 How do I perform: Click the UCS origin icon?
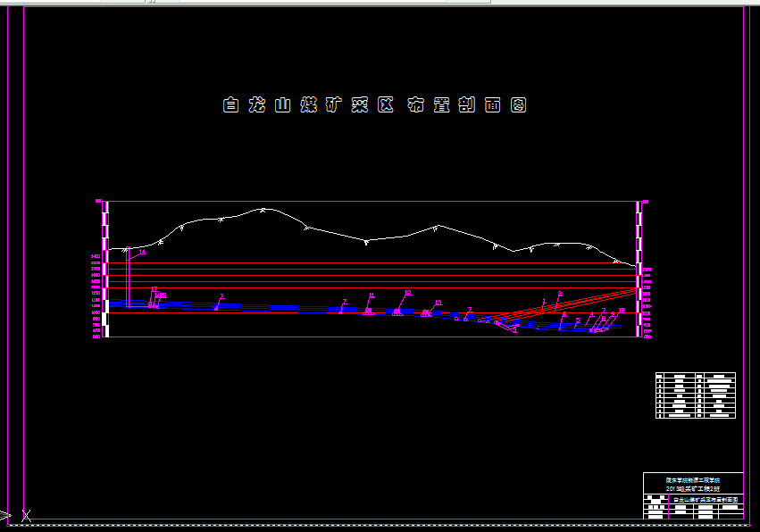[26, 516]
